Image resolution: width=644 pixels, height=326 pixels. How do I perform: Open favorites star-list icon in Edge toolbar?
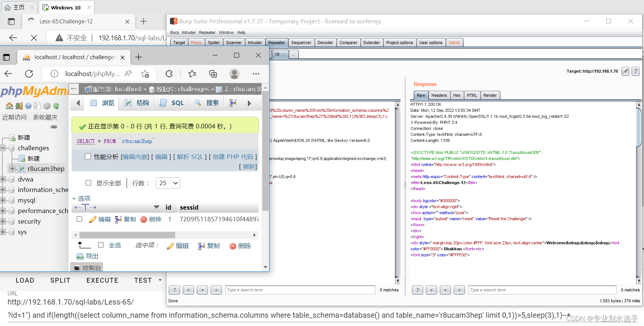coord(192,74)
